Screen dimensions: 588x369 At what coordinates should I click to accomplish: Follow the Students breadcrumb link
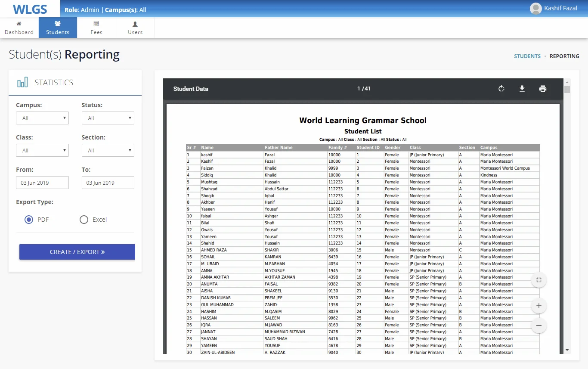527,56
